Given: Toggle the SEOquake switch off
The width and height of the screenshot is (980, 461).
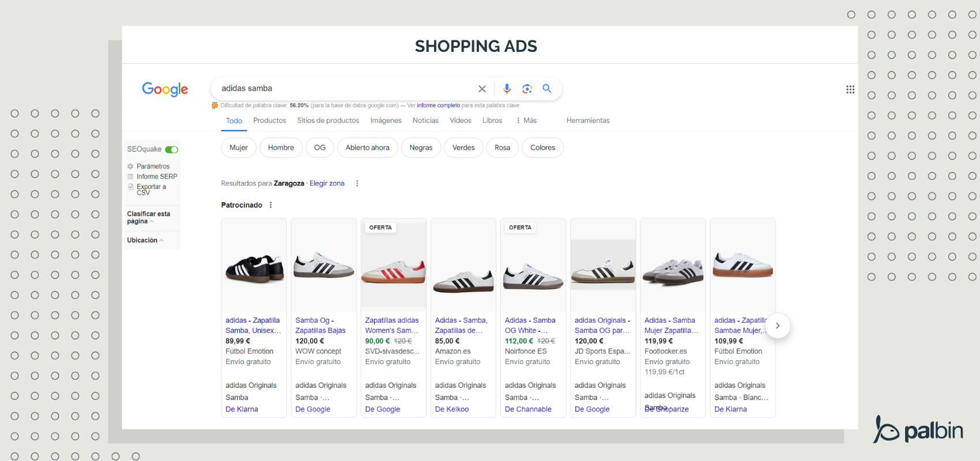Looking at the screenshot, I should pyautogui.click(x=172, y=149).
